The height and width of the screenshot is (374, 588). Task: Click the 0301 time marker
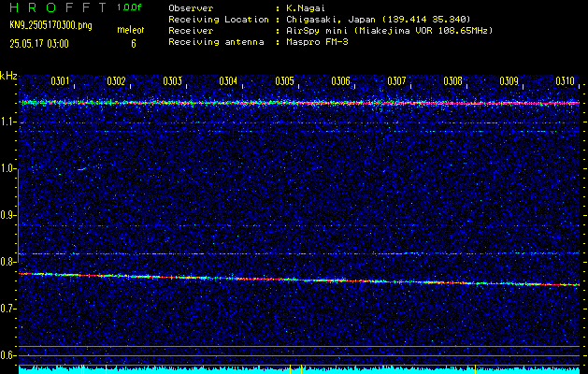[x=60, y=81]
